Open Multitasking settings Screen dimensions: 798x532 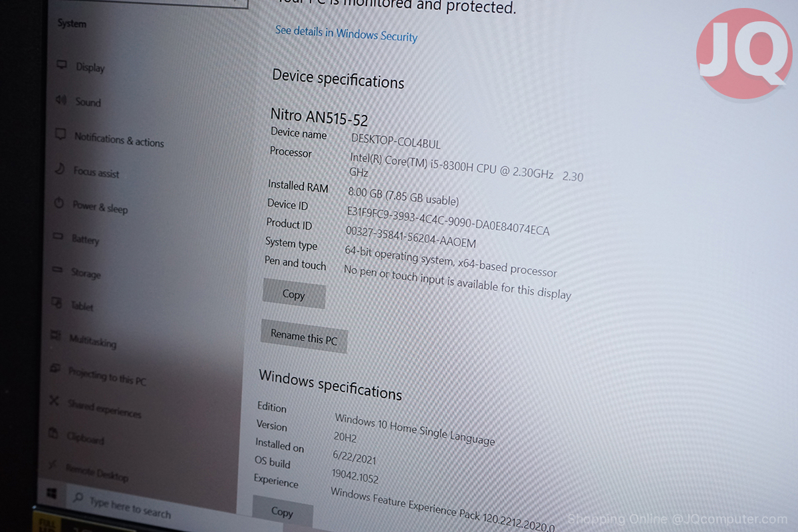(x=92, y=341)
